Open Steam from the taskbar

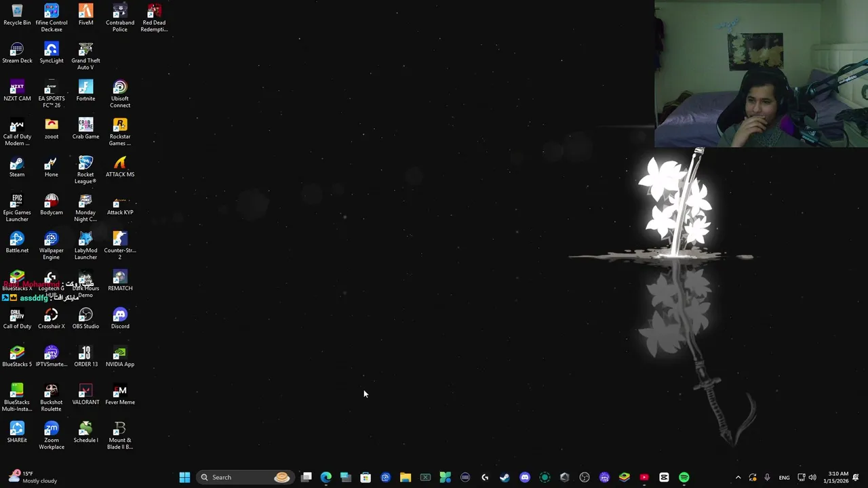point(505,477)
